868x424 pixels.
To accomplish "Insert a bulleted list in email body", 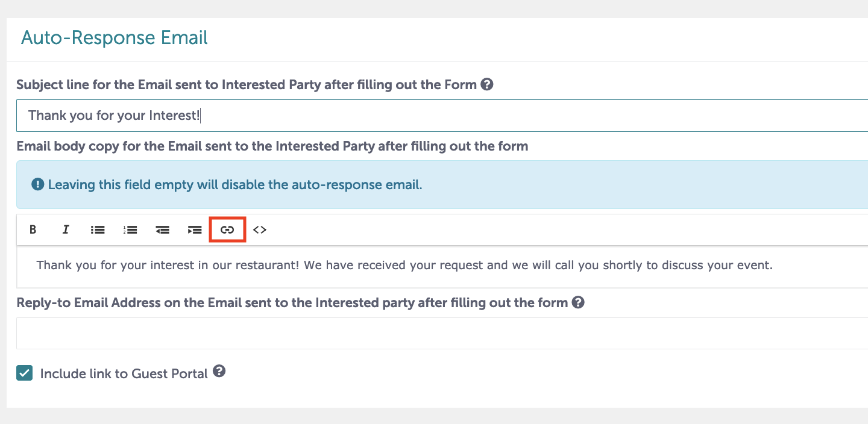I will pos(98,229).
